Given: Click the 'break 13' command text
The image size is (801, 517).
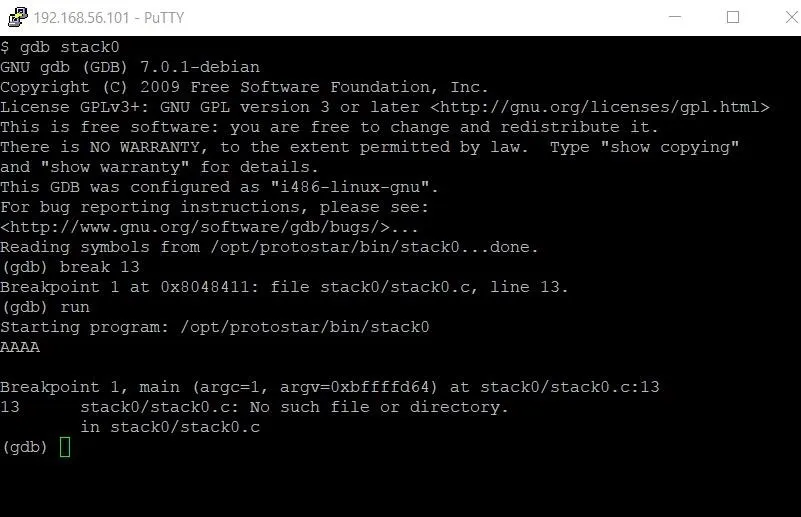Looking at the screenshot, I should pyautogui.click(x=100, y=267).
